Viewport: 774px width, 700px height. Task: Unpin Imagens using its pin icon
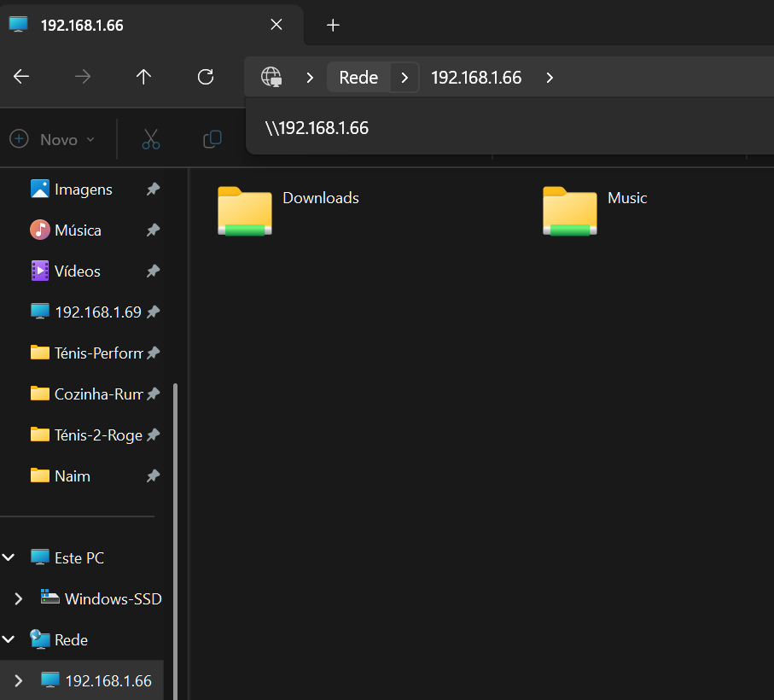(153, 190)
